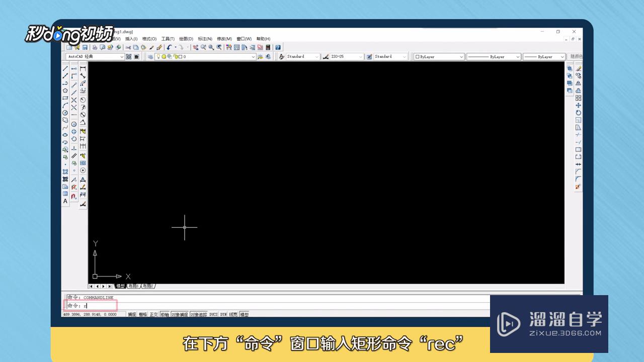This screenshot has height=362, width=644.
Task: Toggle DUCS in status bar
Action: click(213, 314)
